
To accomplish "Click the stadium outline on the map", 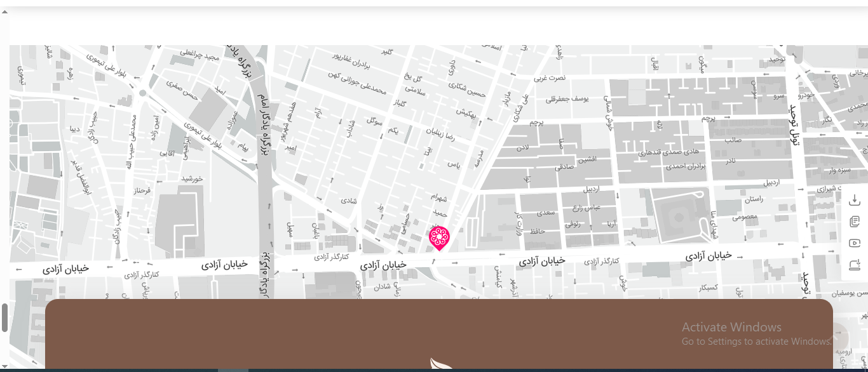I will 677,215.
